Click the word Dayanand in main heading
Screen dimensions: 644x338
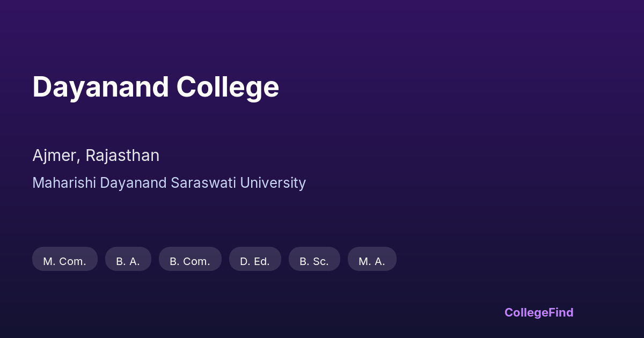(100, 87)
